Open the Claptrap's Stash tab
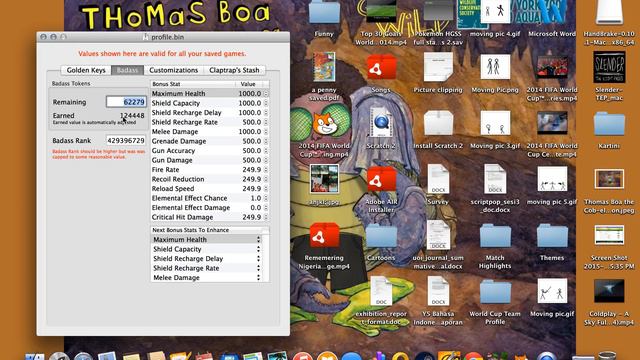 click(x=234, y=70)
